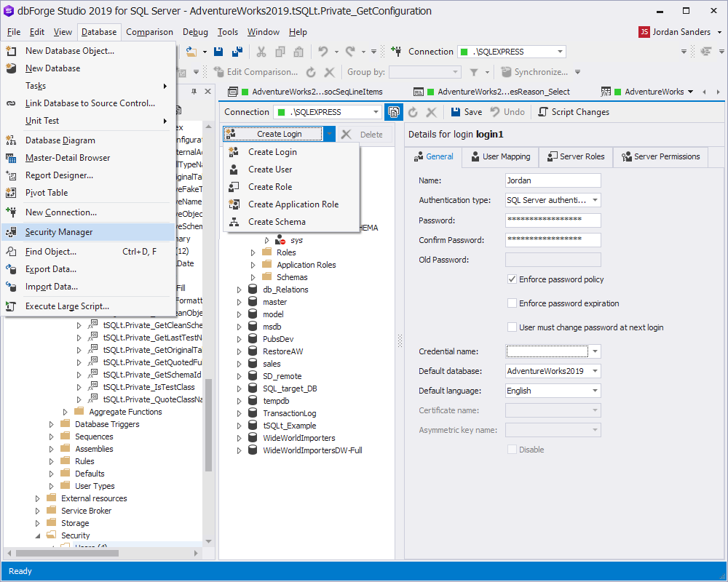The height and width of the screenshot is (582, 728).
Task: Click the Synchronize... button
Action: pos(535,72)
